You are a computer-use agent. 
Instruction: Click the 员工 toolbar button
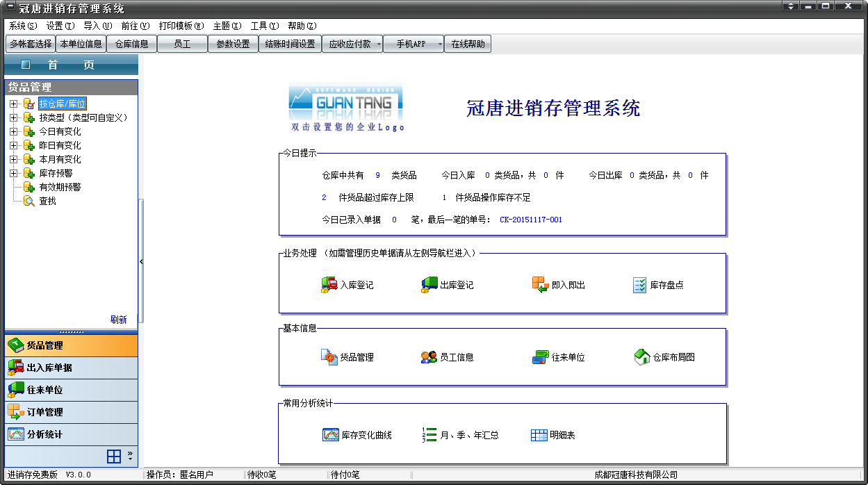tap(183, 44)
